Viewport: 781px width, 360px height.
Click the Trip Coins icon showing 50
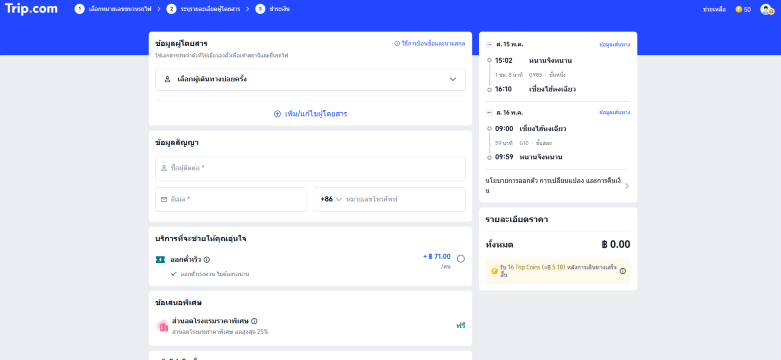click(x=739, y=9)
